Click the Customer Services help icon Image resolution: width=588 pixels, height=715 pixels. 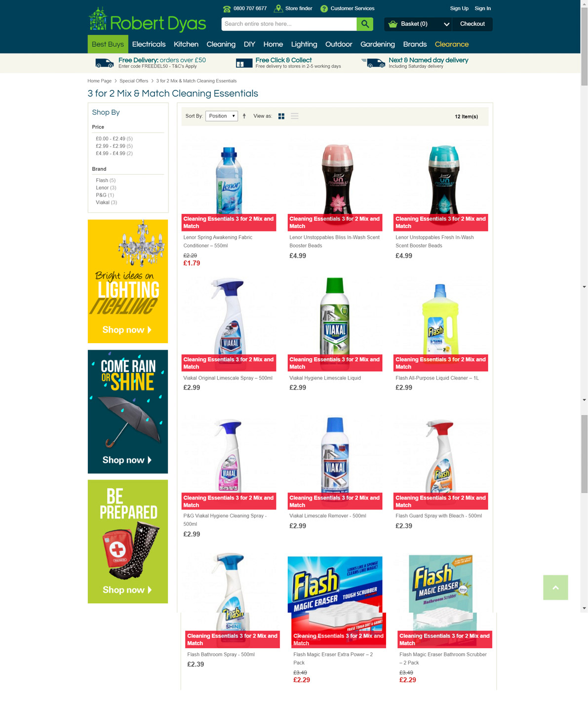tap(324, 8)
